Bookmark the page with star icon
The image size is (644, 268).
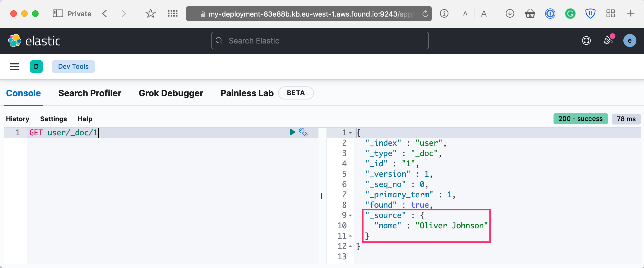150,14
